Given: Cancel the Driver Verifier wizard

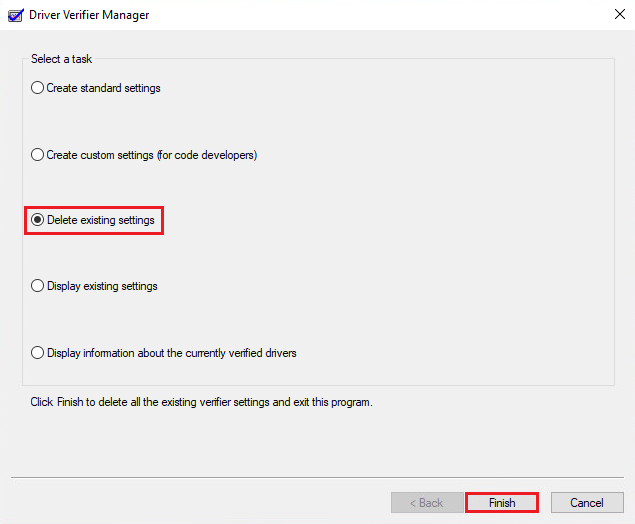Looking at the screenshot, I should (x=587, y=503).
